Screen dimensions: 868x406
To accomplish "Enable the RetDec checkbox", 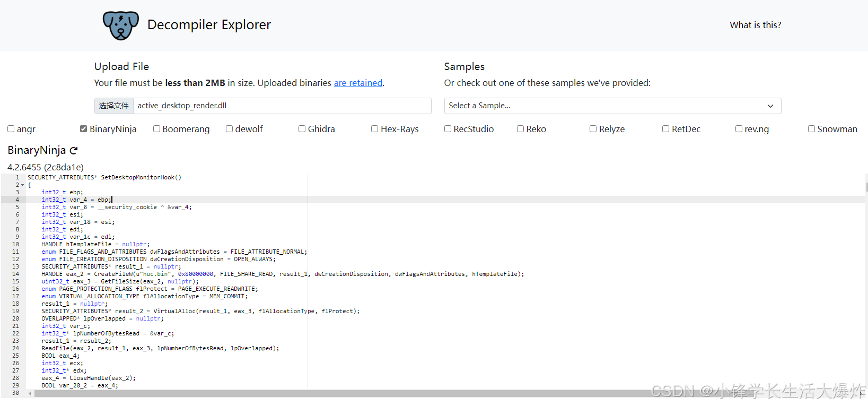I will pos(665,129).
